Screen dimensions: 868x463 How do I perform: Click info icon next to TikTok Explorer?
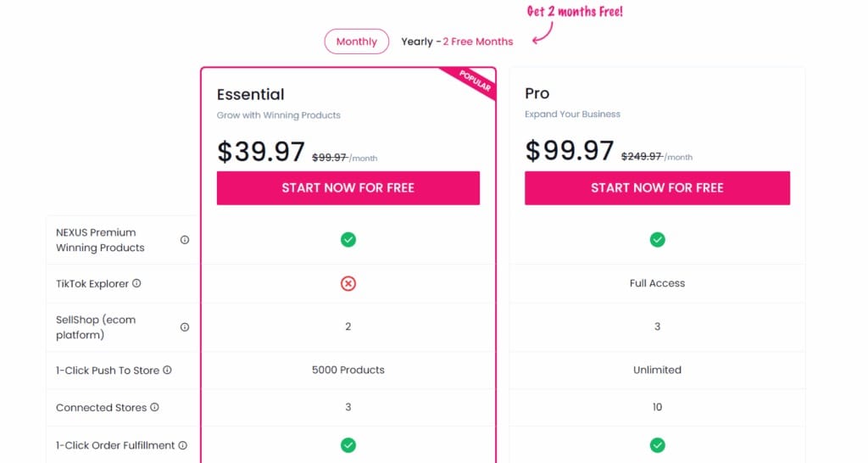(136, 283)
